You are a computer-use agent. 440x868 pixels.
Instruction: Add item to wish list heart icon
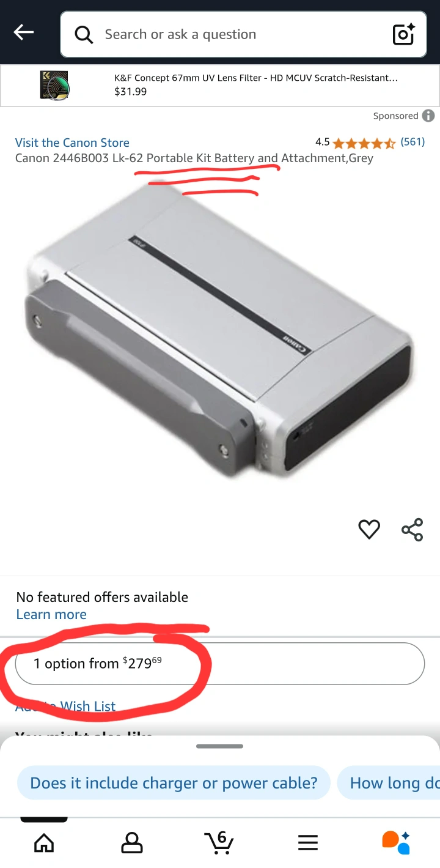point(369,529)
